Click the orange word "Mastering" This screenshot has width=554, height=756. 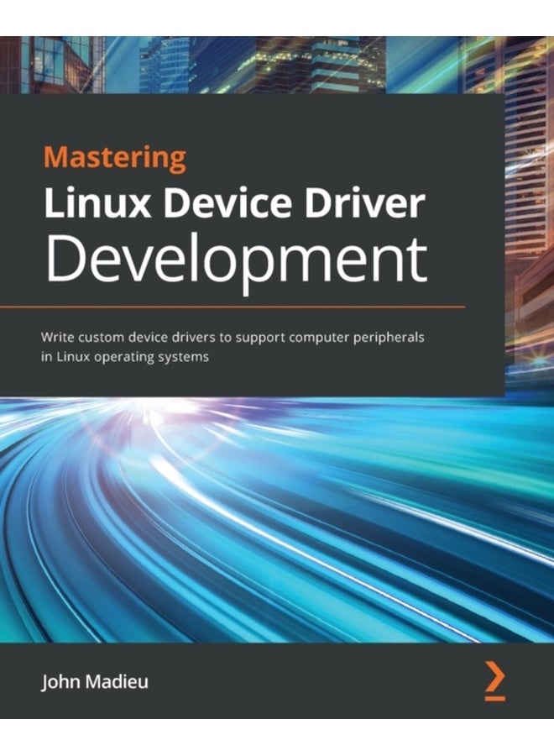click(x=115, y=159)
